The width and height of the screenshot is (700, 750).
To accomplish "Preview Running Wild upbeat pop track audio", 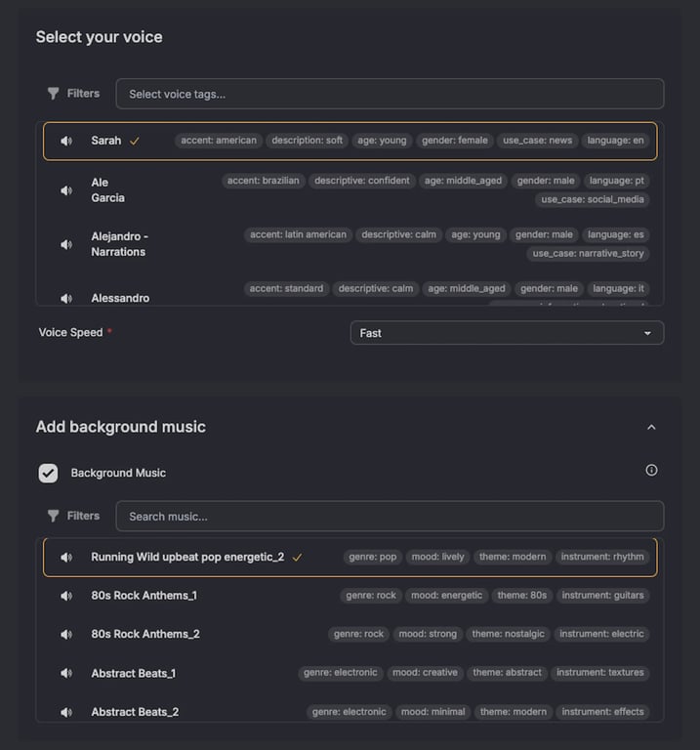I will 66,558.
